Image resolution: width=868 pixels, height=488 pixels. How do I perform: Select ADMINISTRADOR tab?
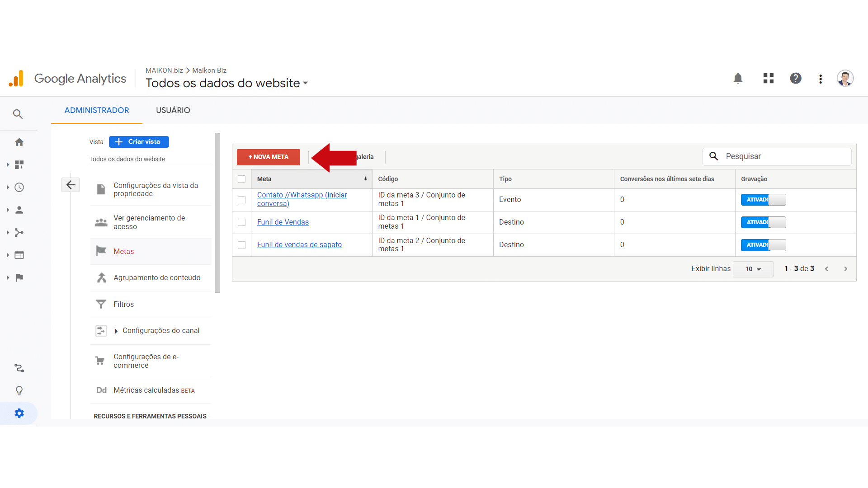pyautogui.click(x=97, y=110)
